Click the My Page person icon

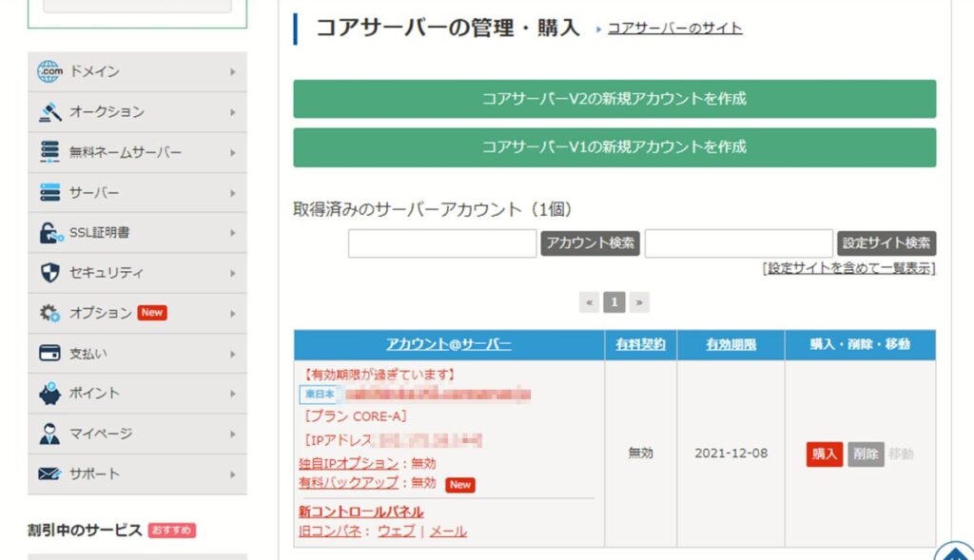(49, 434)
